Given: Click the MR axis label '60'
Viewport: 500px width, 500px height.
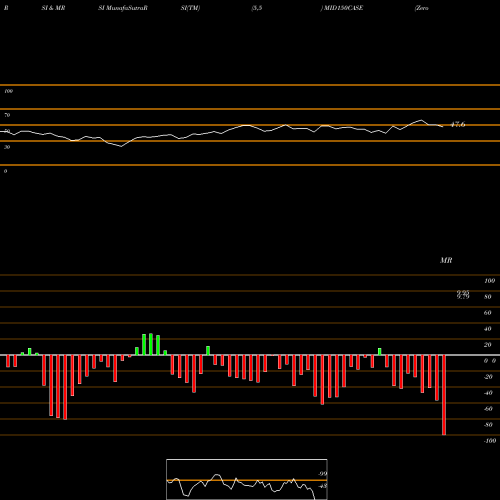Looking at the screenshot, I should (488, 313).
